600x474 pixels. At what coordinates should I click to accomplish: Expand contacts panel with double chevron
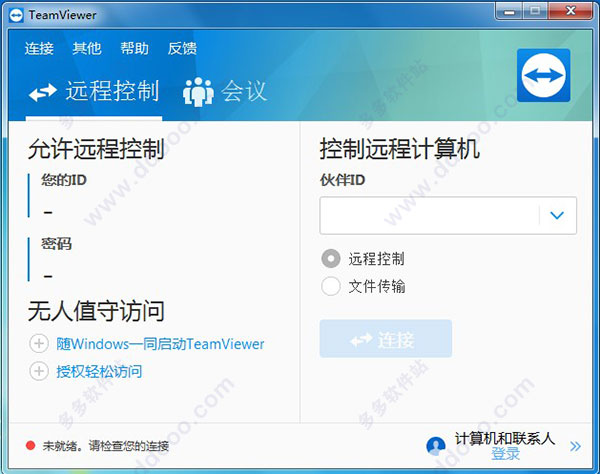click(x=575, y=446)
